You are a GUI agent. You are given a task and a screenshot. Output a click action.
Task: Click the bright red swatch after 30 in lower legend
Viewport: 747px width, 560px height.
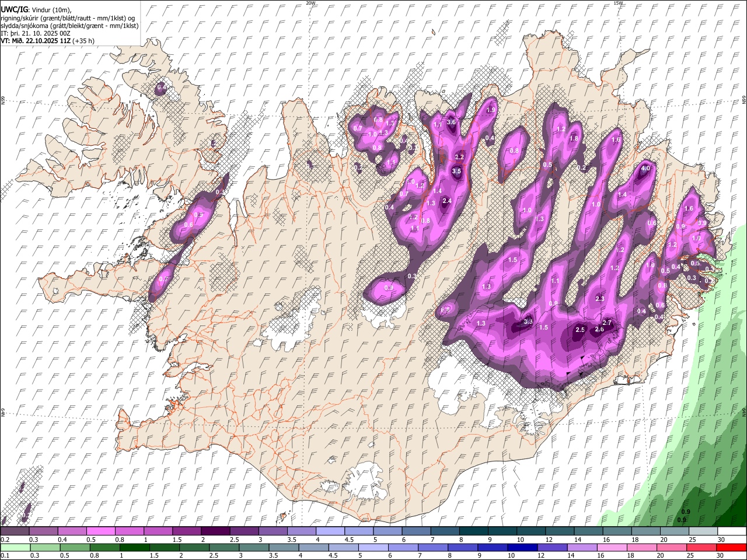(731, 548)
